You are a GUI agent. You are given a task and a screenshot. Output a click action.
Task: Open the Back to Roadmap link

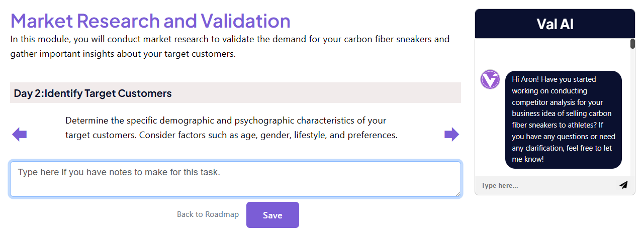(208, 214)
